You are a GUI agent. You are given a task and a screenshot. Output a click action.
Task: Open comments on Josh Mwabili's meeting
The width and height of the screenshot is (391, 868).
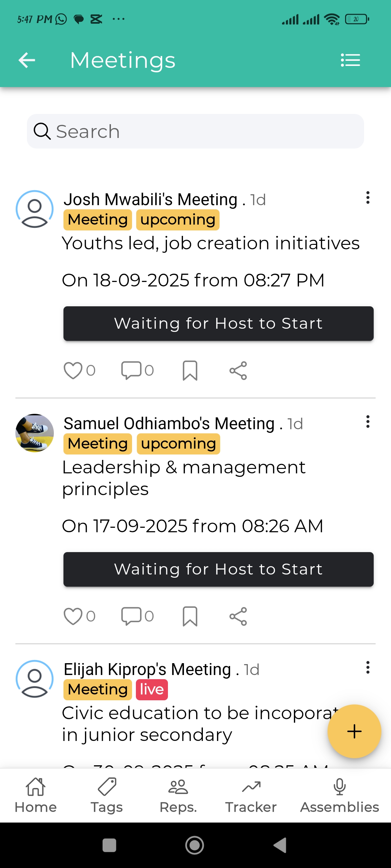click(x=131, y=370)
